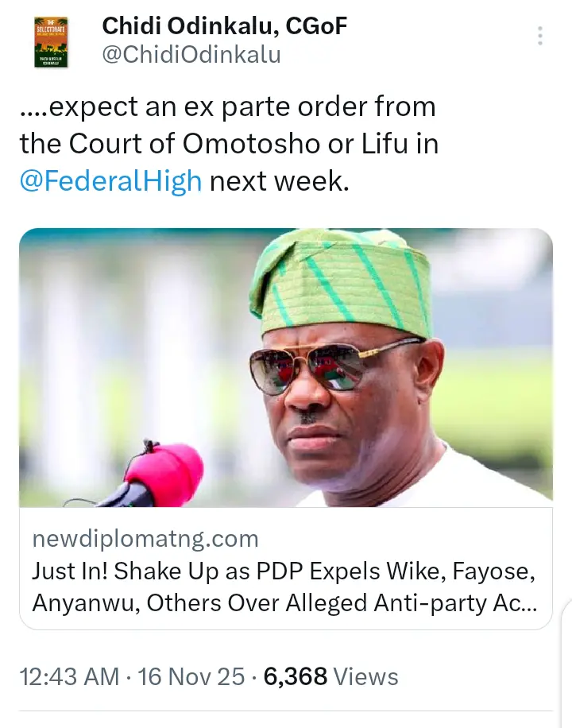The image size is (572, 728).
Task: Tap the tweet text starting '....expect an ex parte'
Action: coord(228,107)
